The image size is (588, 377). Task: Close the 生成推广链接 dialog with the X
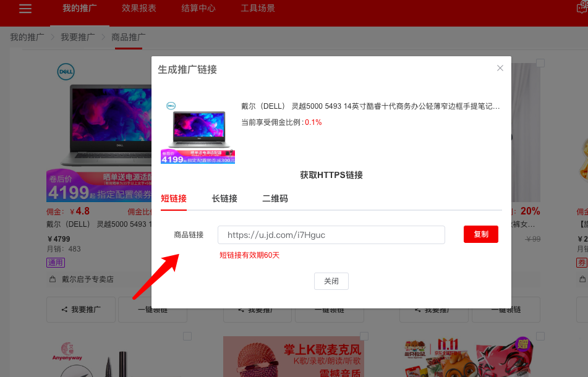coord(500,68)
